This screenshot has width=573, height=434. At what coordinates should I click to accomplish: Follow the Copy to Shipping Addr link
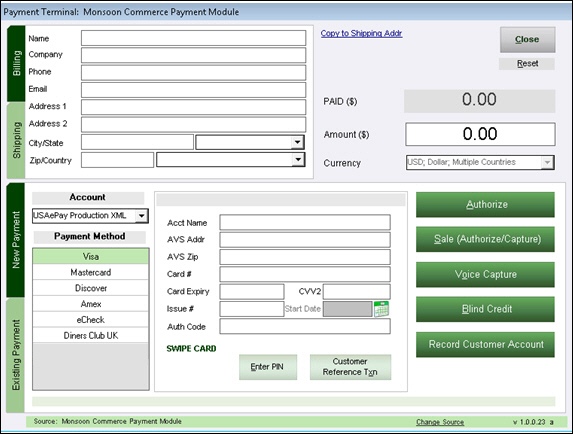pos(361,33)
